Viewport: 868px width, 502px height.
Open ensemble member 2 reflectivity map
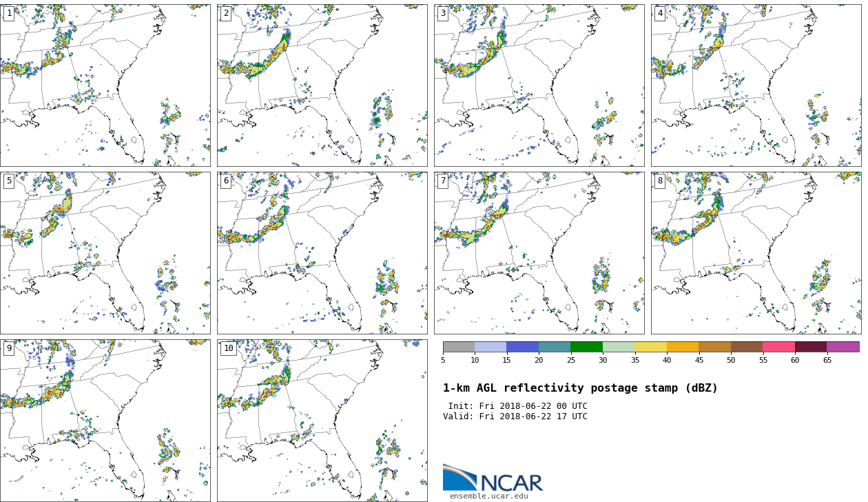(322, 86)
